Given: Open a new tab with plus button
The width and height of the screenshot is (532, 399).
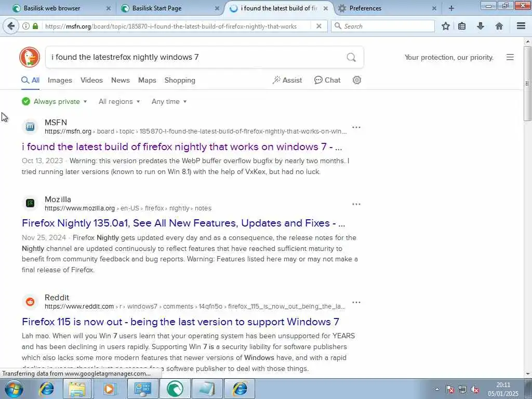Looking at the screenshot, I should coord(451,8).
